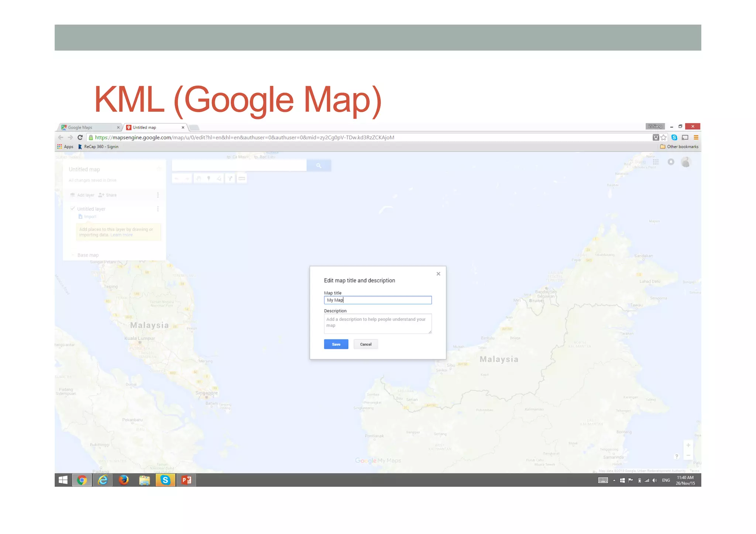Viewport: 756px width, 534px height.
Task: Show hidden tray icons arrow
Action: (x=614, y=480)
